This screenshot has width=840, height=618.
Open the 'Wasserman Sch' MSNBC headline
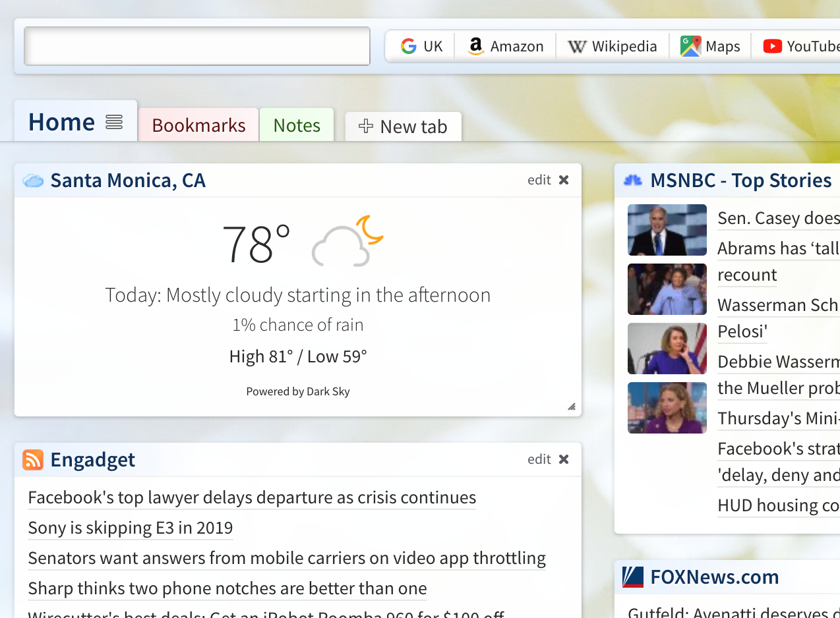click(779, 318)
